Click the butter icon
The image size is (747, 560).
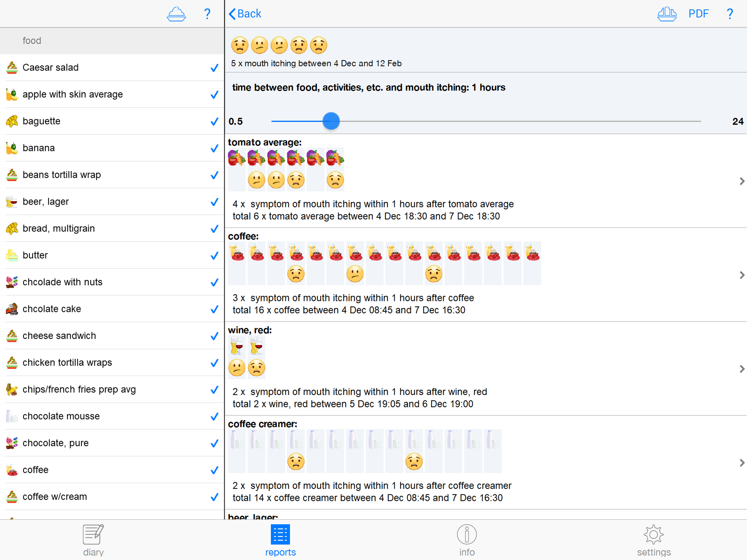12,255
